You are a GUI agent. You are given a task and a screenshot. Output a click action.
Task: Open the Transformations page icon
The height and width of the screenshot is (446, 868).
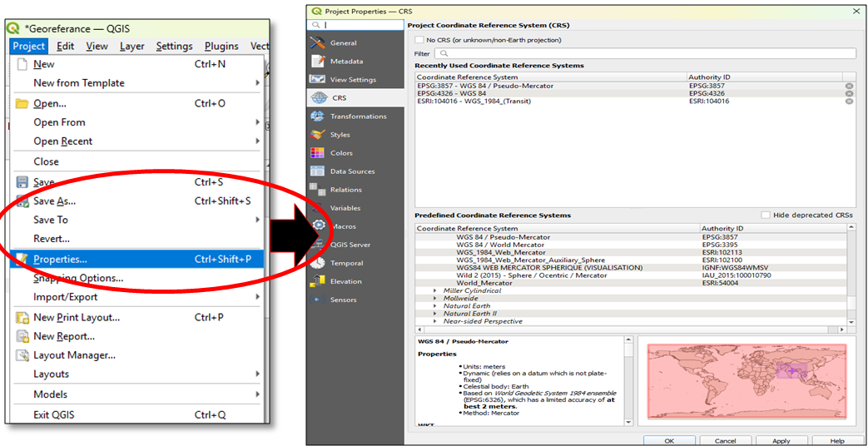pyautogui.click(x=317, y=116)
